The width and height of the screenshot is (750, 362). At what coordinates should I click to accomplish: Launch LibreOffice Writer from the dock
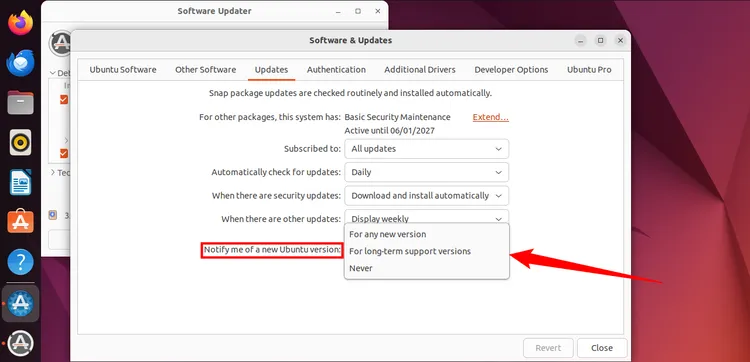coord(20,182)
